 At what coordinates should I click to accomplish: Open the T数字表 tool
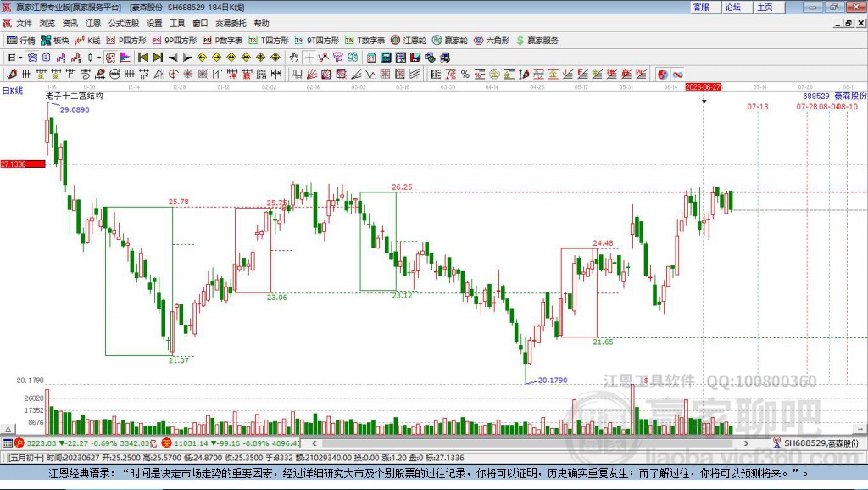point(364,41)
